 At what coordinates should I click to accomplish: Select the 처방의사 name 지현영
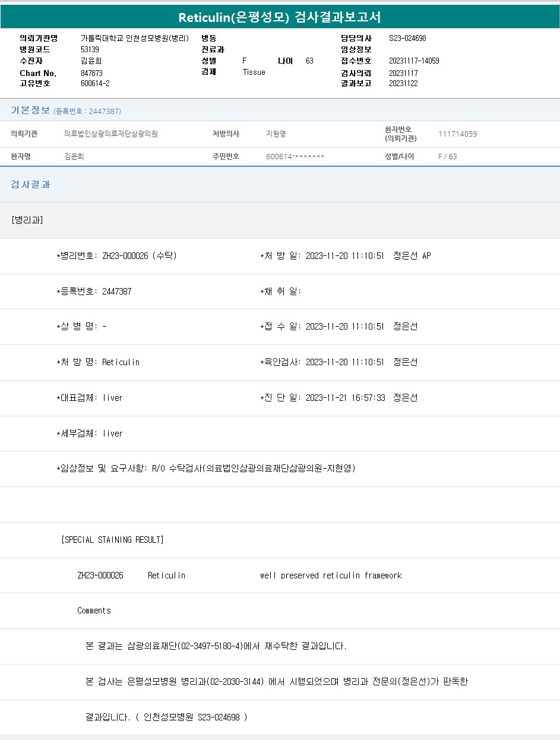[x=276, y=134]
